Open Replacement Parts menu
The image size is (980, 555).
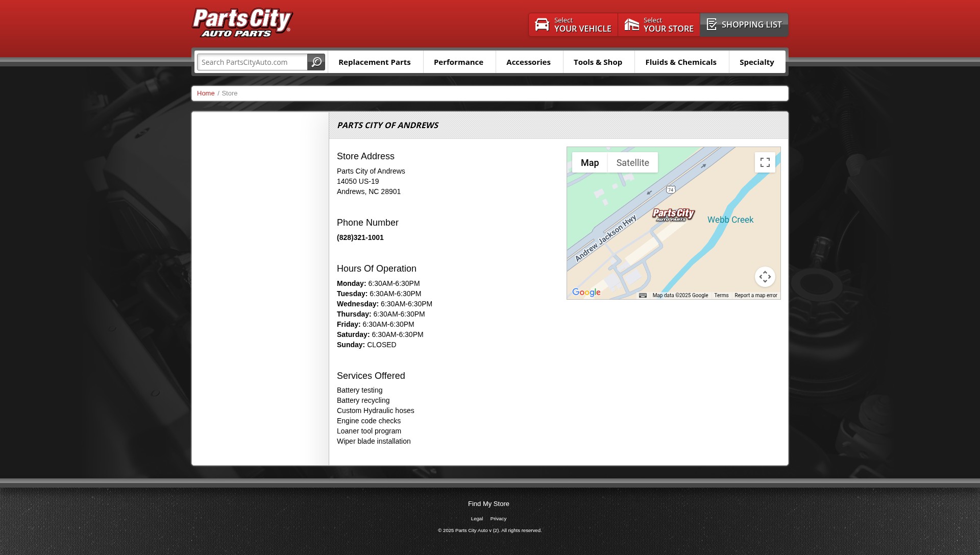point(375,62)
